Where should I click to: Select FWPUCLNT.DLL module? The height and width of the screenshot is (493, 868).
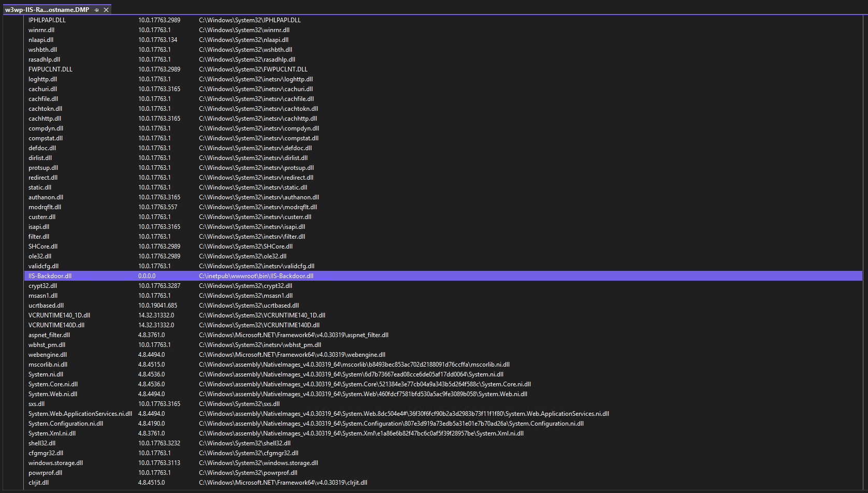pyautogui.click(x=50, y=69)
